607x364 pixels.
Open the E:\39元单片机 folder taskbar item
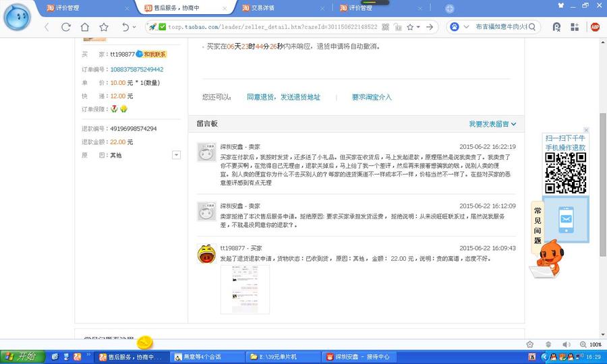[x=283, y=357]
